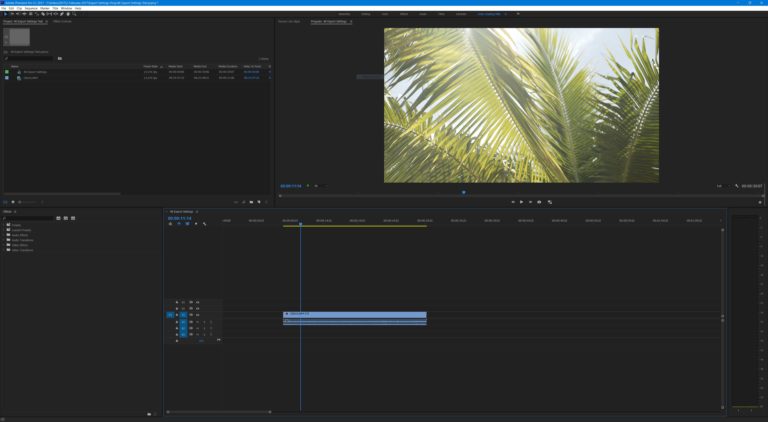768x422 pixels.
Task: Click Accelerated Effects filter icon
Action: click(x=58, y=218)
